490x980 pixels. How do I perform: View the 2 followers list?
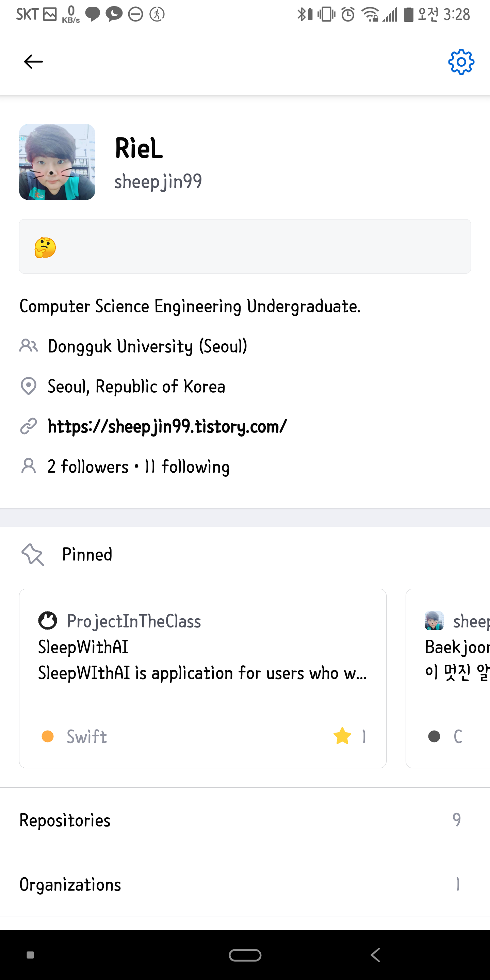pos(88,467)
